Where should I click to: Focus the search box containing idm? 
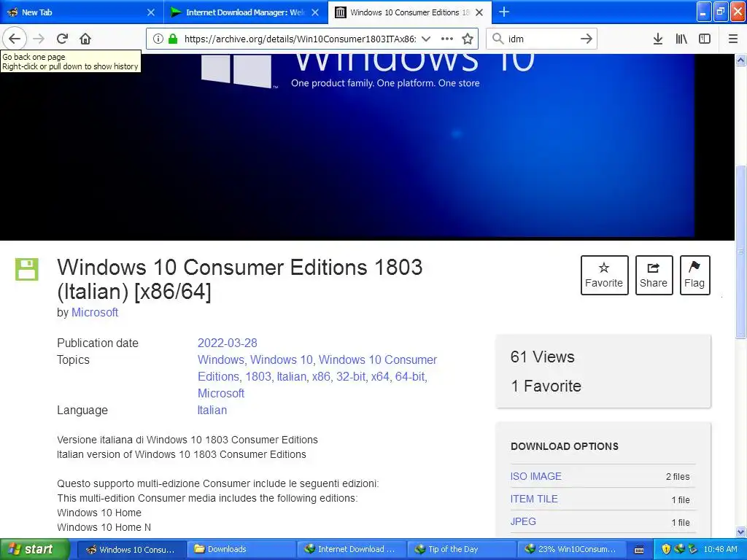pyautogui.click(x=541, y=39)
